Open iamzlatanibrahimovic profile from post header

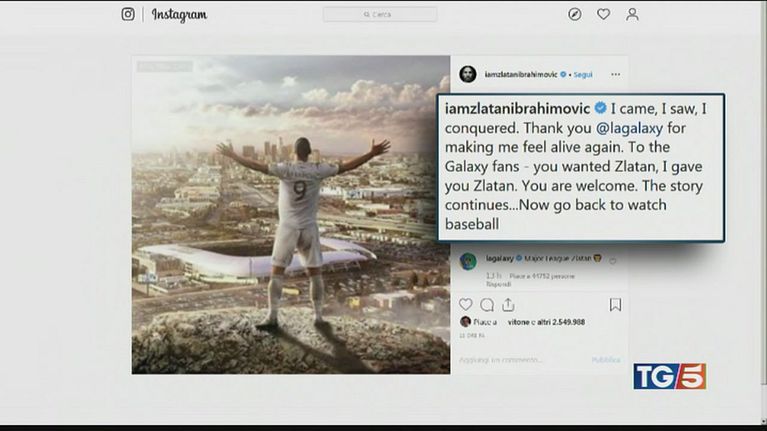[x=519, y=74]
